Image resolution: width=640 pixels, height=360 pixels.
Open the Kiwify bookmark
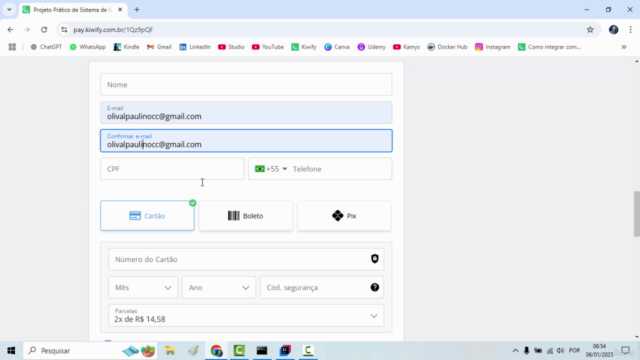pyautogui.click(x=304, y=47)
